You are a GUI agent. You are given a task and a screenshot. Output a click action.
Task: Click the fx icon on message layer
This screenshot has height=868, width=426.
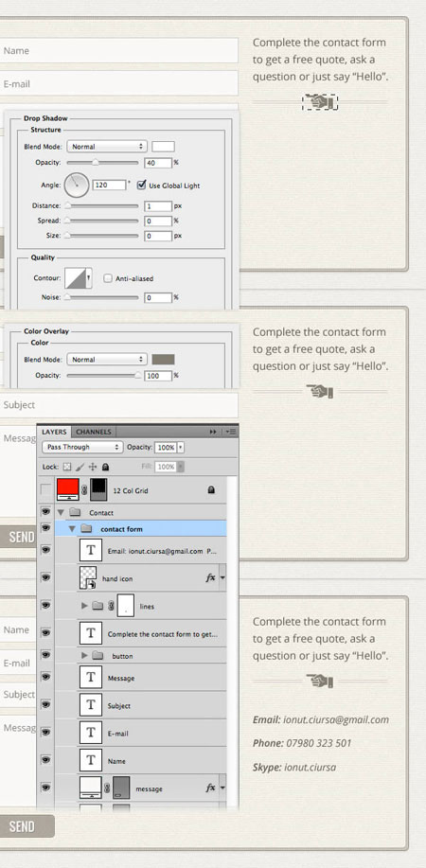tap(210, 788)
